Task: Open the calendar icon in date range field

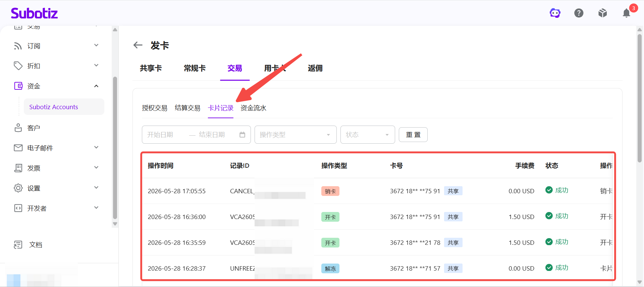Action: coord(242,135)
